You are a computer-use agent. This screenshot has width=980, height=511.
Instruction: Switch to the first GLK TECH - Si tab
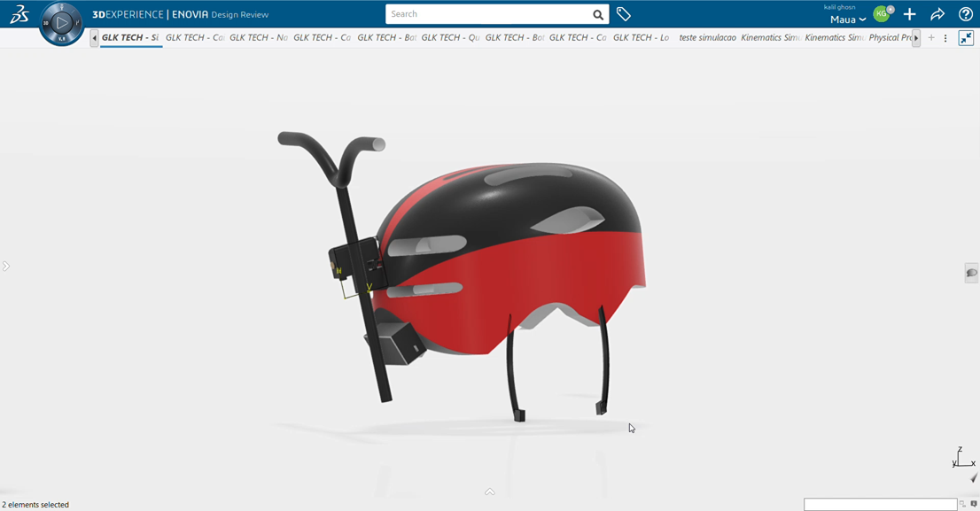(130, 37)
